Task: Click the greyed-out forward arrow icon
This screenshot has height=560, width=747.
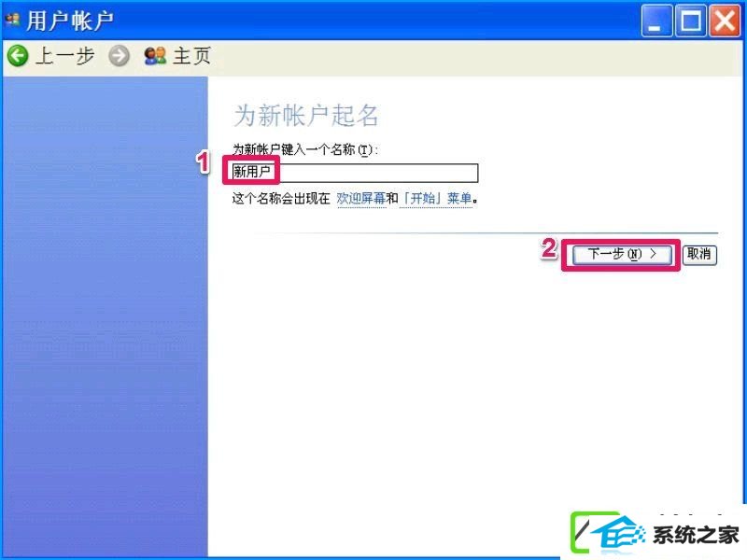Action: [119, 56]
